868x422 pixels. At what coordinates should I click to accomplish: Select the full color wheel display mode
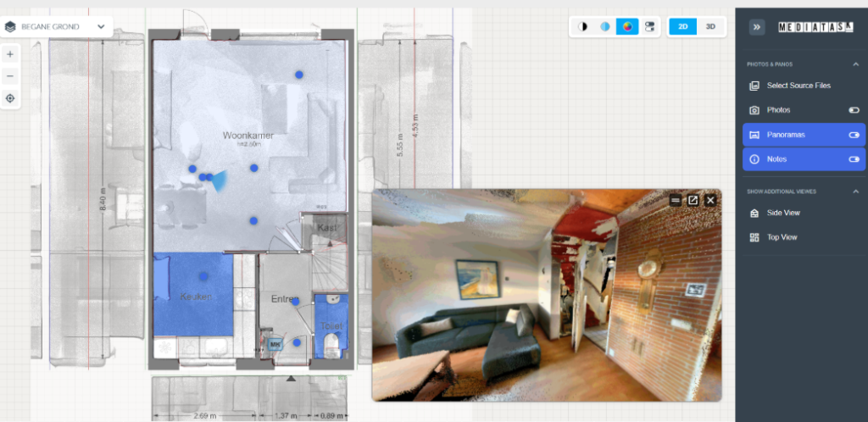(x=627, y=26)
